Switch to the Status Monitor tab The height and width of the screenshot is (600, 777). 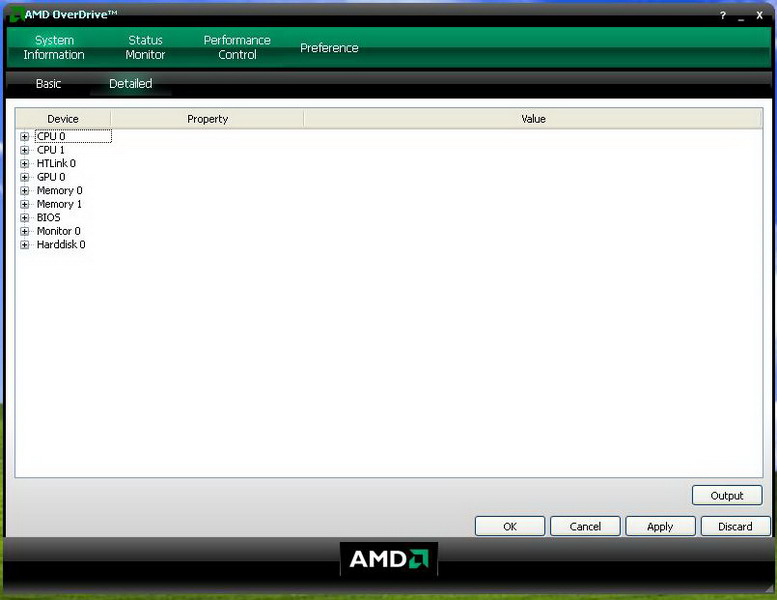pos(145,48)
